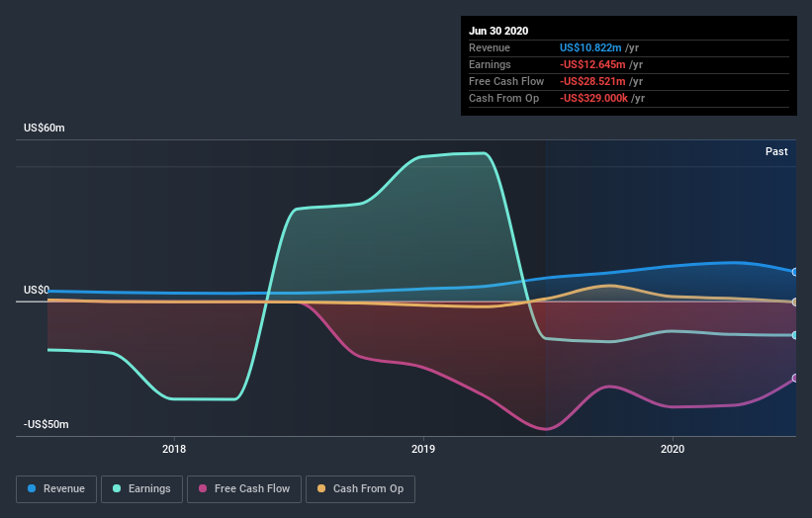Image resolution: width=812 pixels, height=518 pixels.
Task: Click the -US$329.000k cash from op value
Action: pos(594,98)
